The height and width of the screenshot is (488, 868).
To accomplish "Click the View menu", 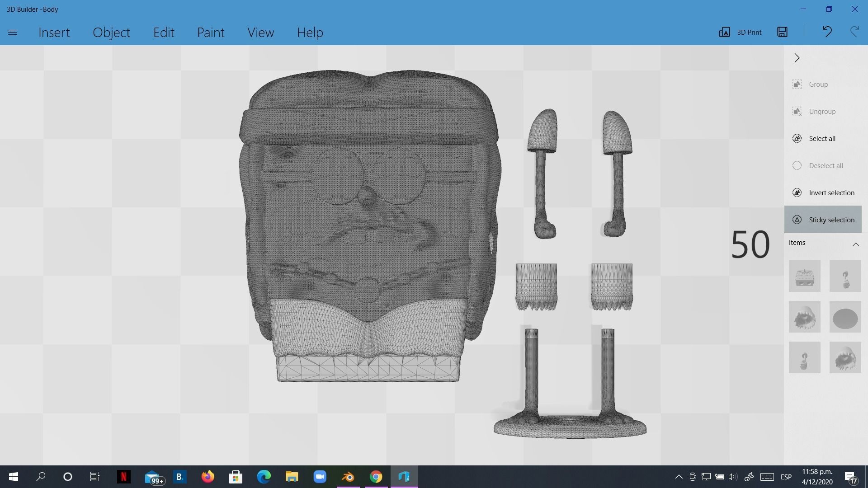I will pos(260,33).
